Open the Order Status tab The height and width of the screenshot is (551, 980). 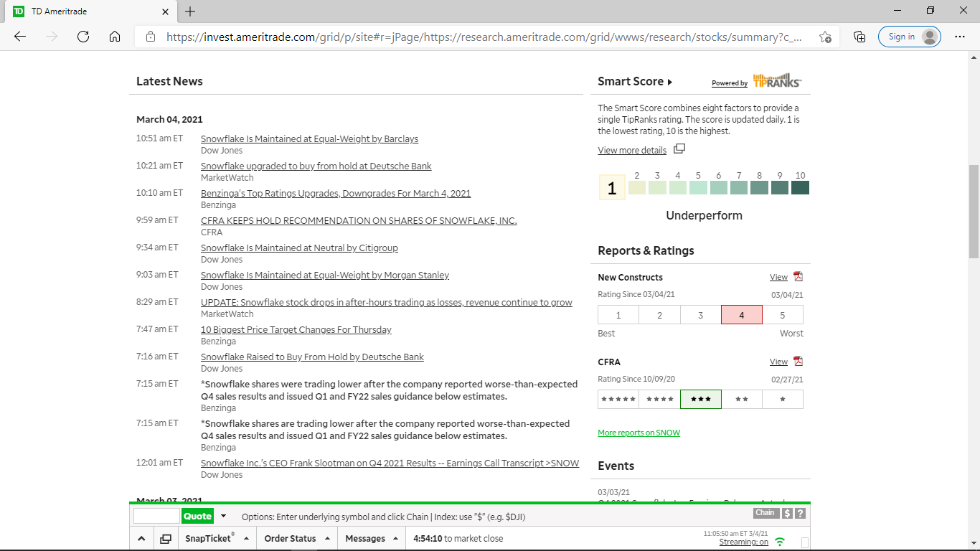[296, 538]
